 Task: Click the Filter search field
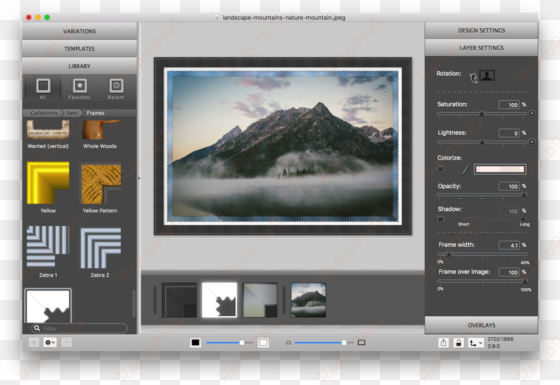pos(80,328)
